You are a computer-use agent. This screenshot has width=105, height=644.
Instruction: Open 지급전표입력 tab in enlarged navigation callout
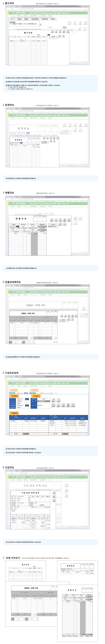(x=45, y=19)
